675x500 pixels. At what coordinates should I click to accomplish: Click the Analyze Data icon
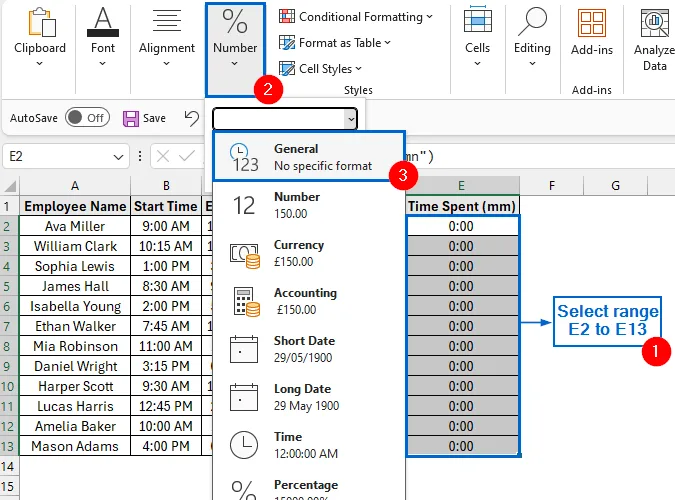click(x=655, y=24)
